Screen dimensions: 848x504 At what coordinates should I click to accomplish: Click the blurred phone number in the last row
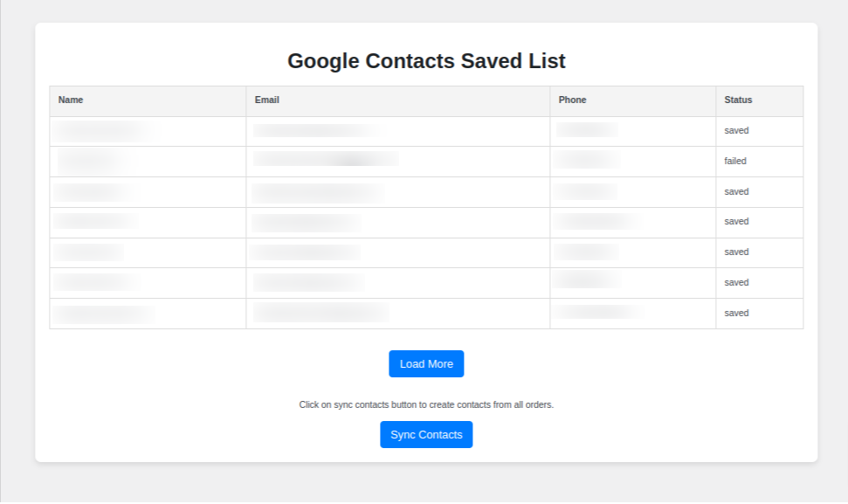(x=600, y=312)
